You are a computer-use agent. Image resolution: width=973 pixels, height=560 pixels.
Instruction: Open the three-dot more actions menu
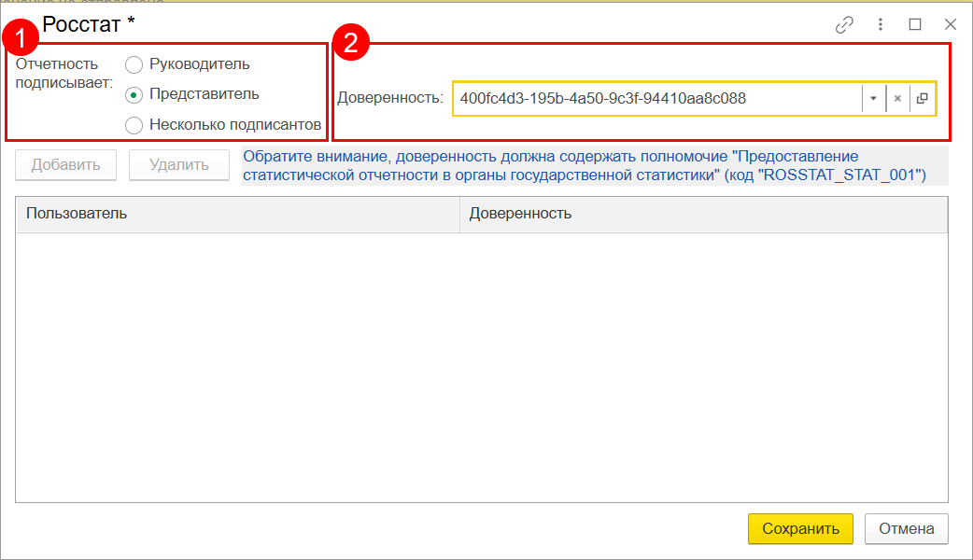coord(880,25)
